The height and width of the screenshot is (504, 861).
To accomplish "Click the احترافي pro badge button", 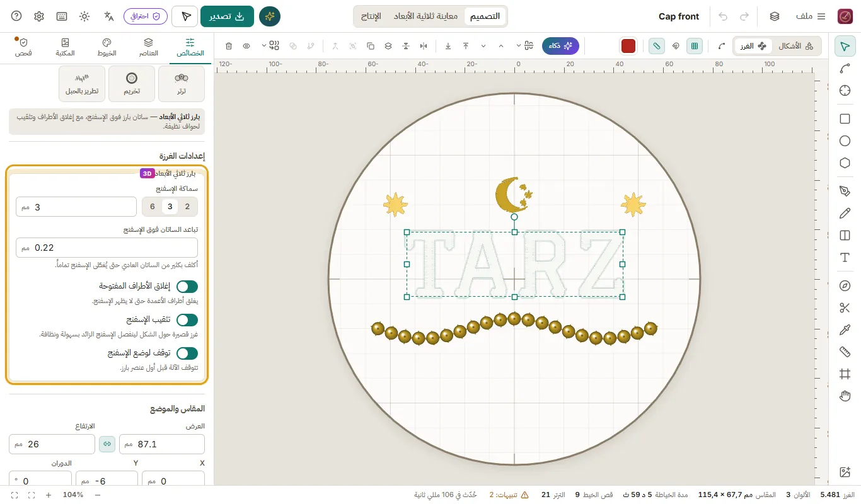I will (x=146, y=16).
